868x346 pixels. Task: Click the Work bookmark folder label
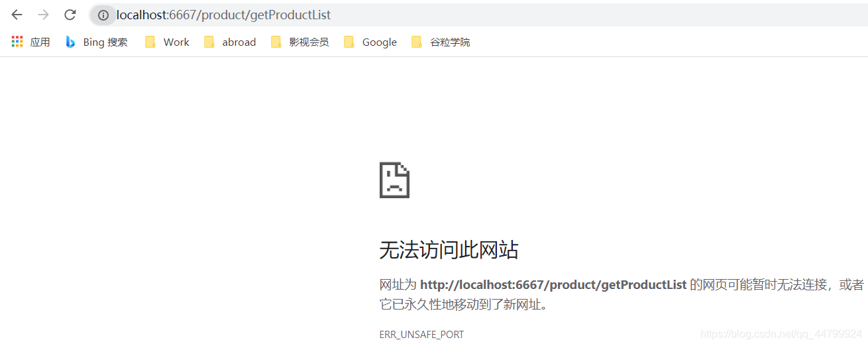(x=176, y=42)
